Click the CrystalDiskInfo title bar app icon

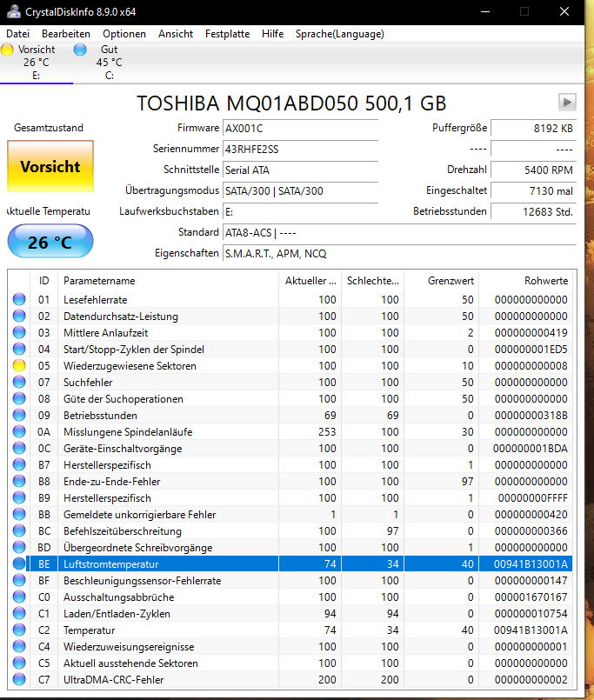click(x=13, y=11)
